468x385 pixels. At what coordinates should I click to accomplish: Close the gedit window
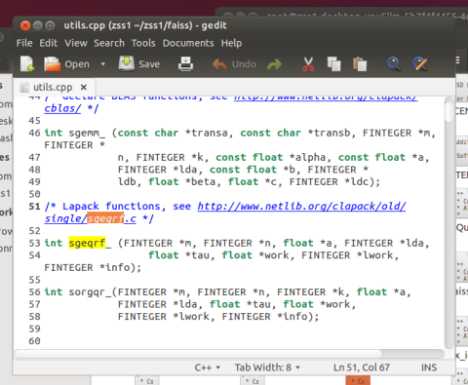pos(25,25)
